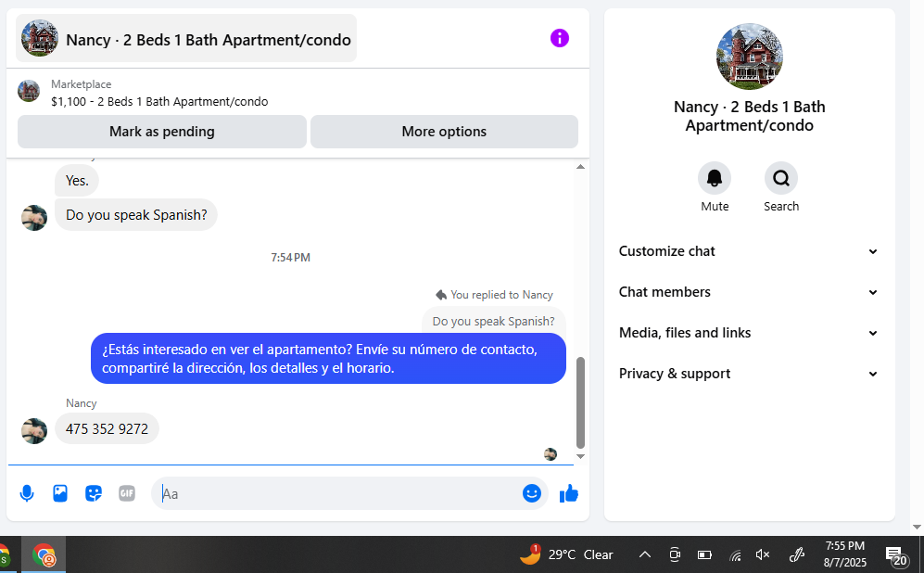
Task: Click the blue Spanish reply message bubble
Action: point(328,359)
